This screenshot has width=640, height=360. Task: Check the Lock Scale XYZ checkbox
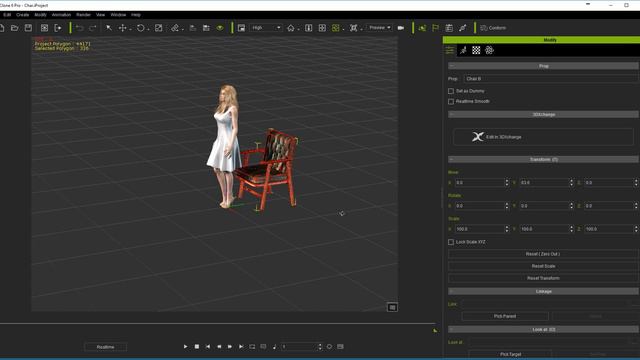click(451, 242)
